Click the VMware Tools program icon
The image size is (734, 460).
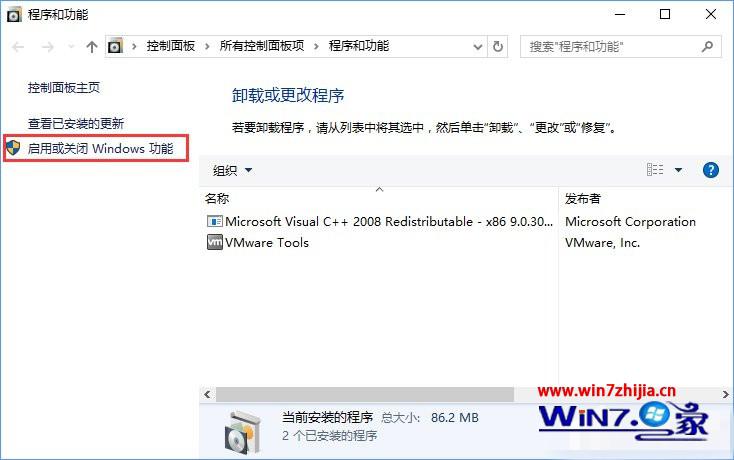click(x=214, y=242)
